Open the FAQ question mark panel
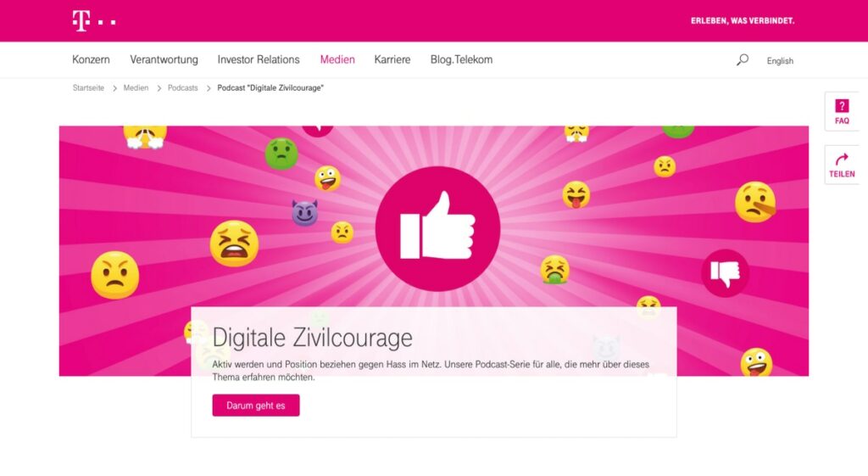 [842, 111]
